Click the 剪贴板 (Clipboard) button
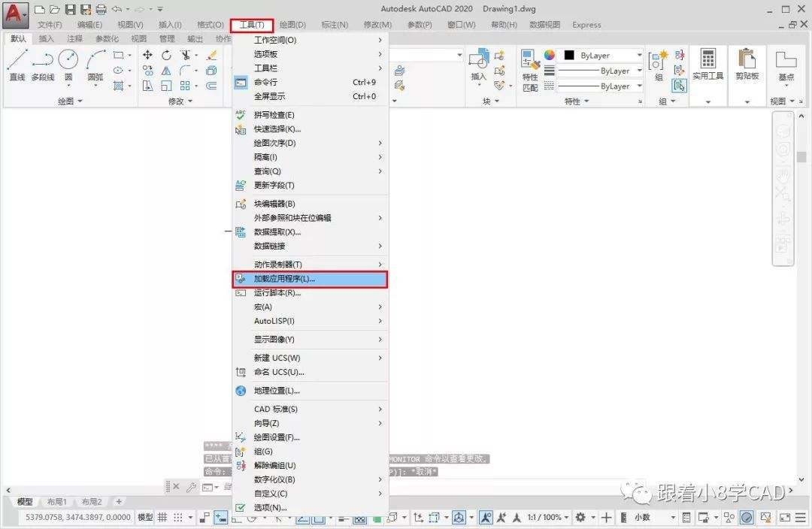Viewport: 812px width, 529px height. point(747,68)
